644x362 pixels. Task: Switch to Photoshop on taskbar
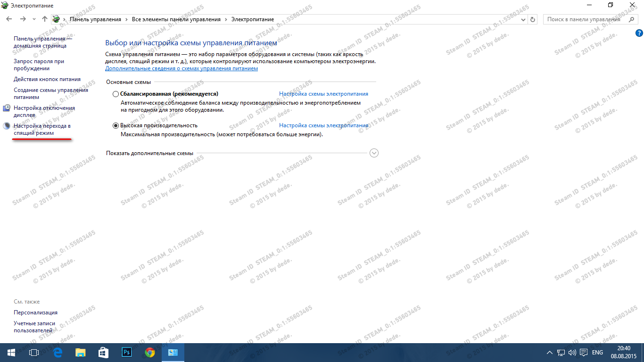point(126,353)
